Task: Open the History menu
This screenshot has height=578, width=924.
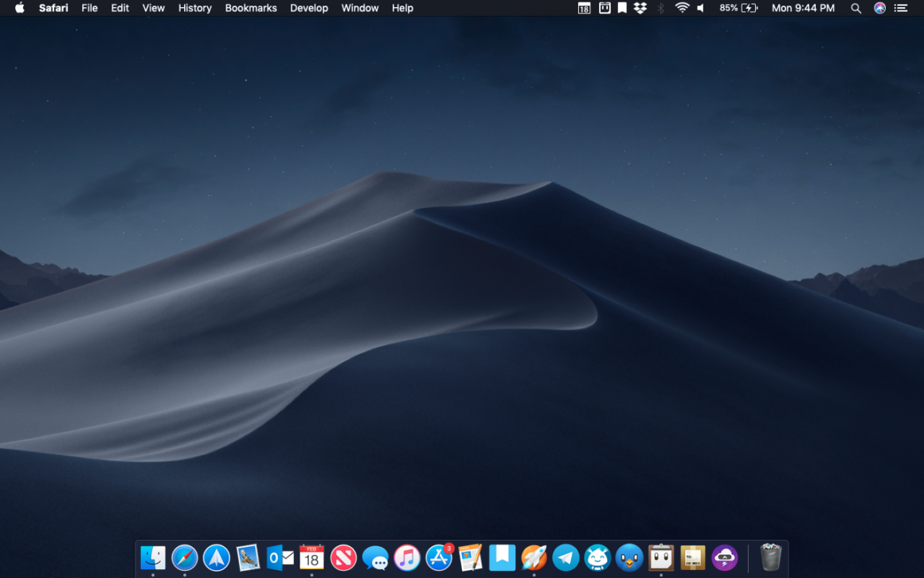Action: tap(194, 8)
